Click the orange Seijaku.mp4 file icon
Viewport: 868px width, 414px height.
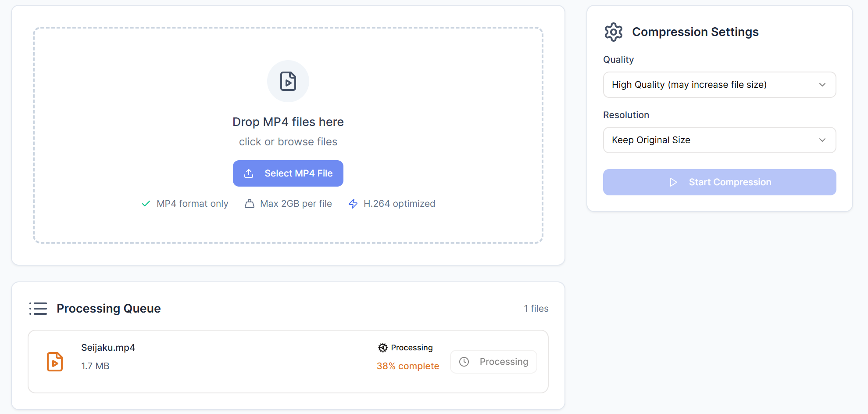tap(55, 362)
